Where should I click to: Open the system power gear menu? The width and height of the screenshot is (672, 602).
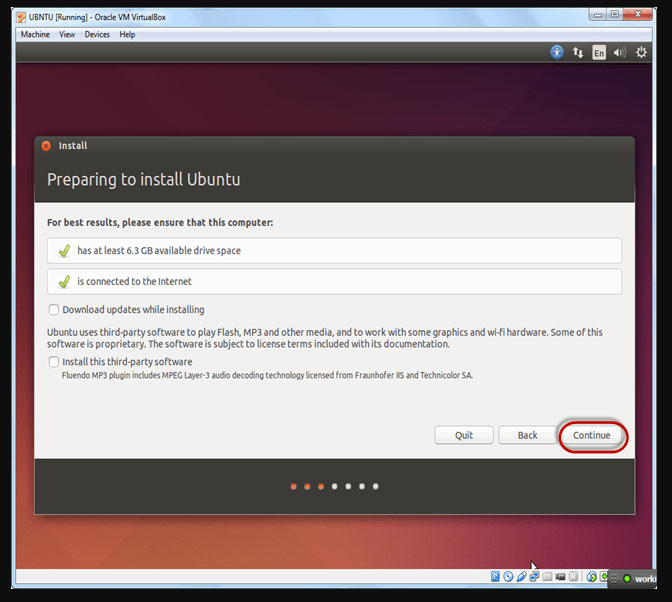pyautogui.click(x=641, y=53)
